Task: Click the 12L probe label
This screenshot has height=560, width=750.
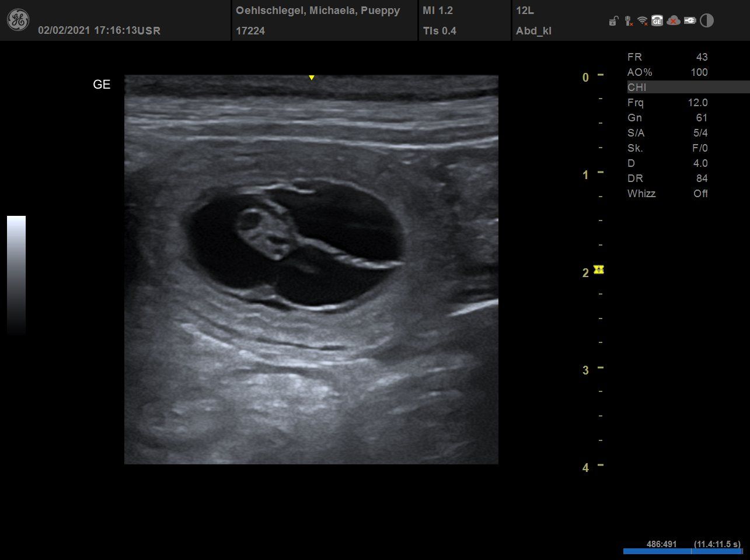Action: [525, 11]
